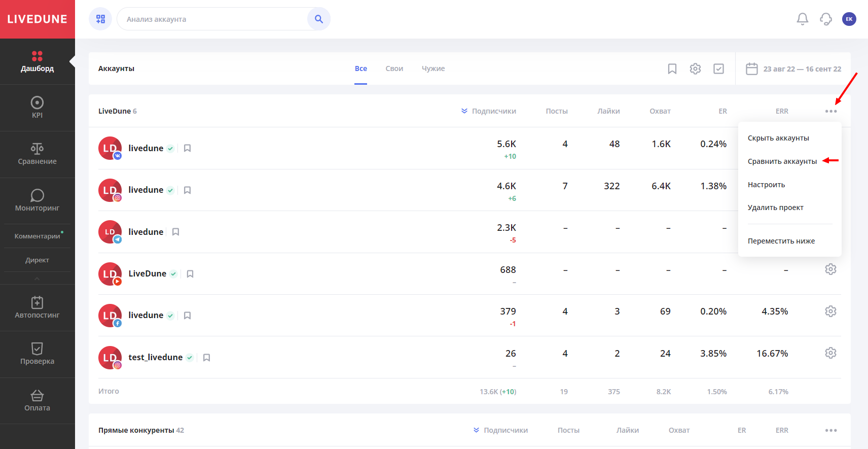
Task: Open the support headset icon
Action: pyautogui.click(x=826, y=19)
